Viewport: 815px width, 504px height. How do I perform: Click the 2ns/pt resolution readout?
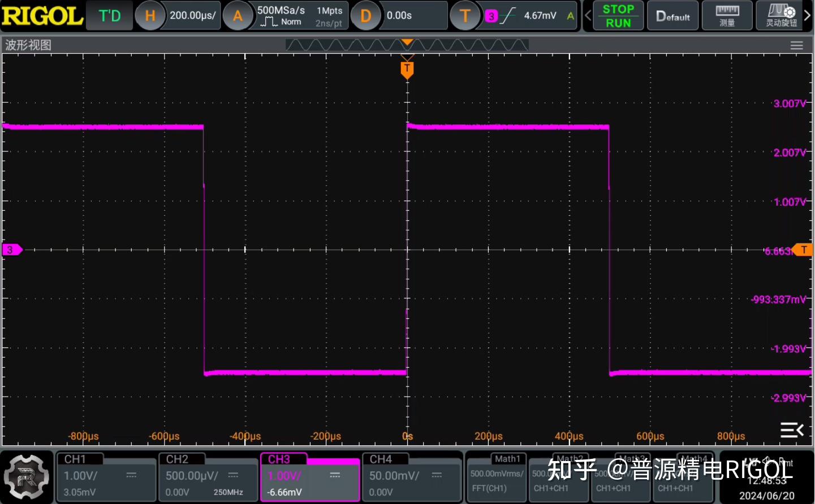pyautogui.click(x=329, y=23)
